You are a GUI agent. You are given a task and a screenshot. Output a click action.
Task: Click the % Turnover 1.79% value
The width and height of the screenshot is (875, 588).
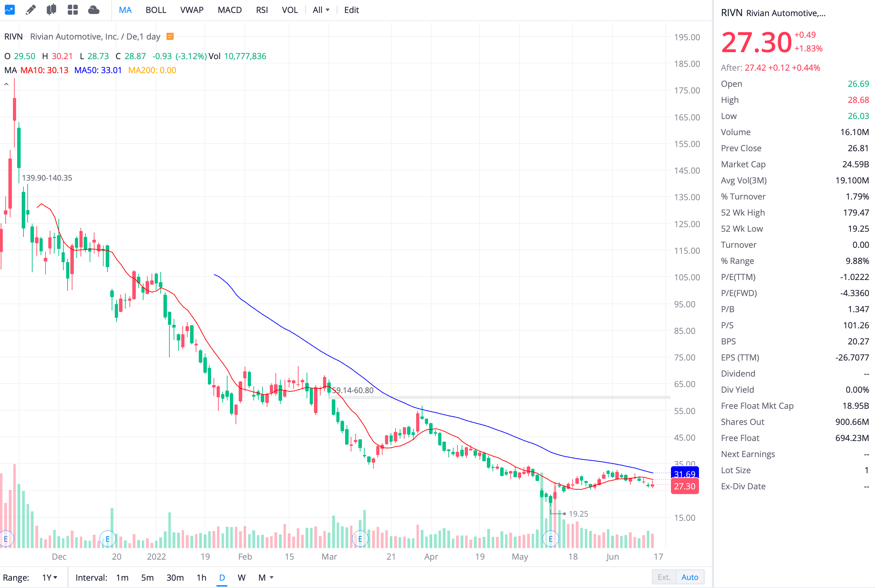pyautogui.click(x=857, y=196)
